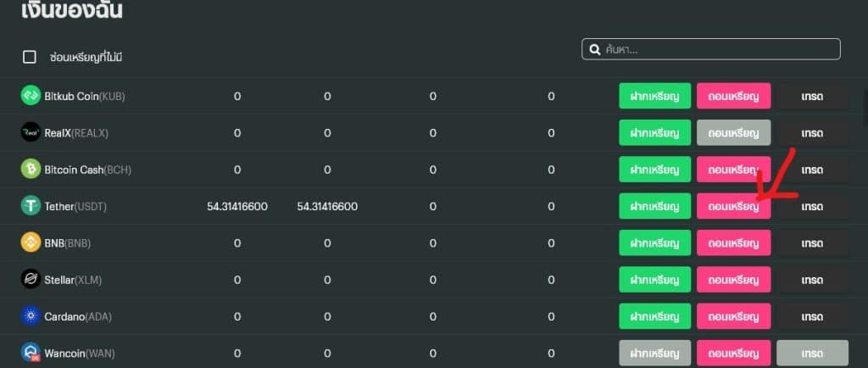Click green deposit button for BNB
Image resolution: width=868 pixels, height=368 pixels.
click(655, 243)
